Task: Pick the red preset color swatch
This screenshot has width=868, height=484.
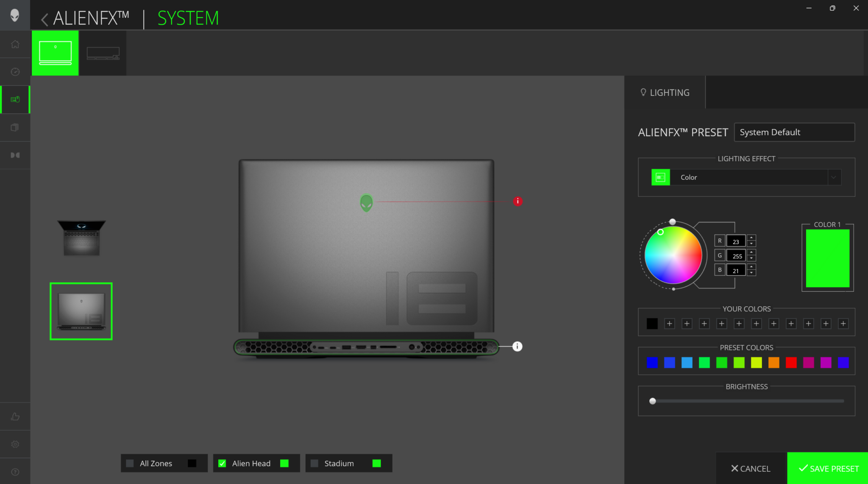Action: point(791,362)
